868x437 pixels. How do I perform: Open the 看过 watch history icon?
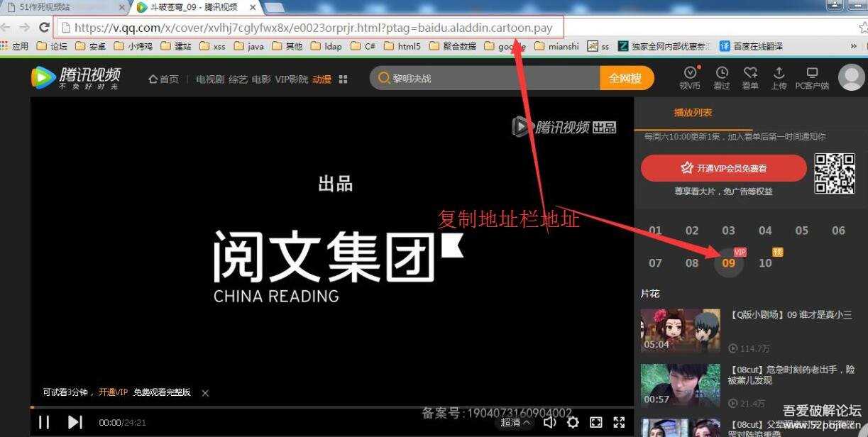722,78
